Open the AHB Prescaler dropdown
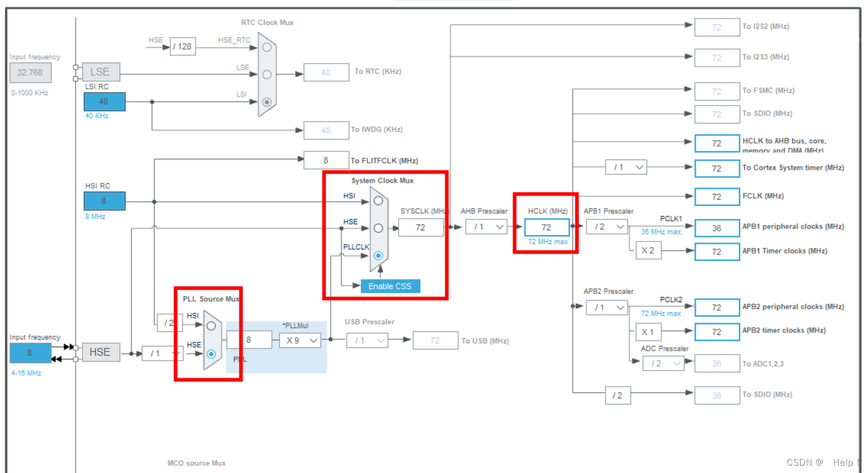The image size is (868, 473). [x=486, y=227]
